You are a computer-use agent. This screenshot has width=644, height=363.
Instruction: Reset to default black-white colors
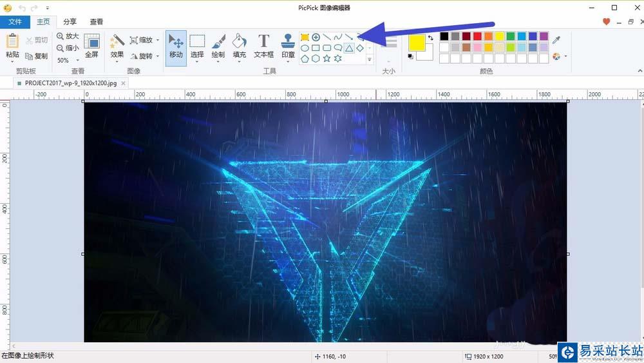click(x=411, y=56)
